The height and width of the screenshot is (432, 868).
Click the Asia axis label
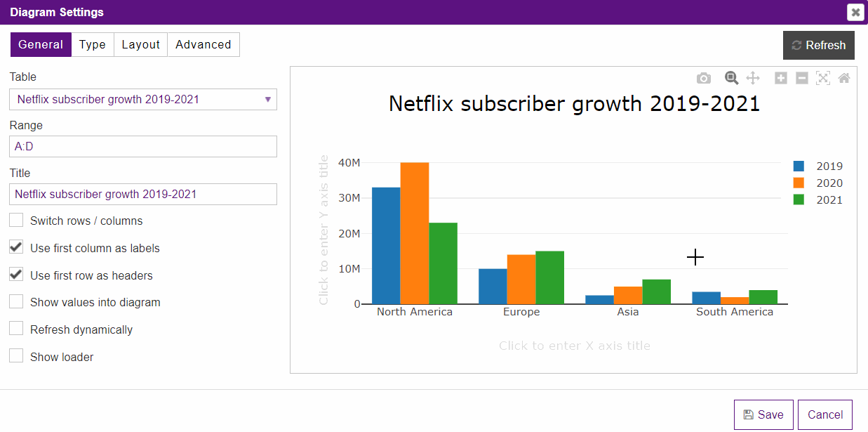(628, 312)
